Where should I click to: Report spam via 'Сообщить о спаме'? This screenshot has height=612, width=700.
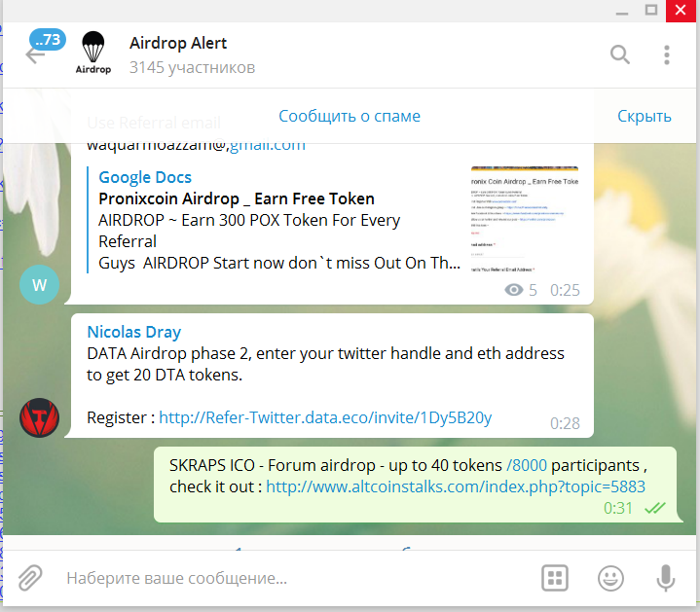pyautogui.click(x=350, y=116)
